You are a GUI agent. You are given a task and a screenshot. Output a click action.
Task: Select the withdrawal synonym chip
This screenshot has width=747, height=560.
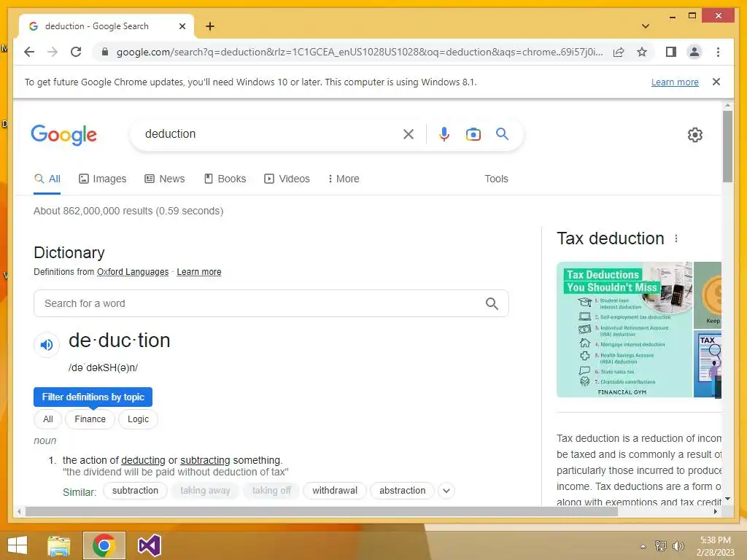(x=334, y=491)
